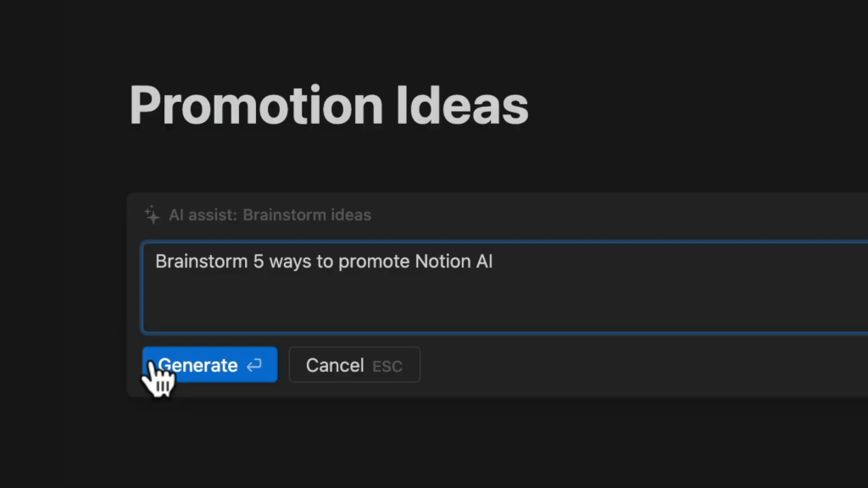Click the word "Ideas" in the title
The height and width of the screenshot is (488, 868).
tap(462, 106)
